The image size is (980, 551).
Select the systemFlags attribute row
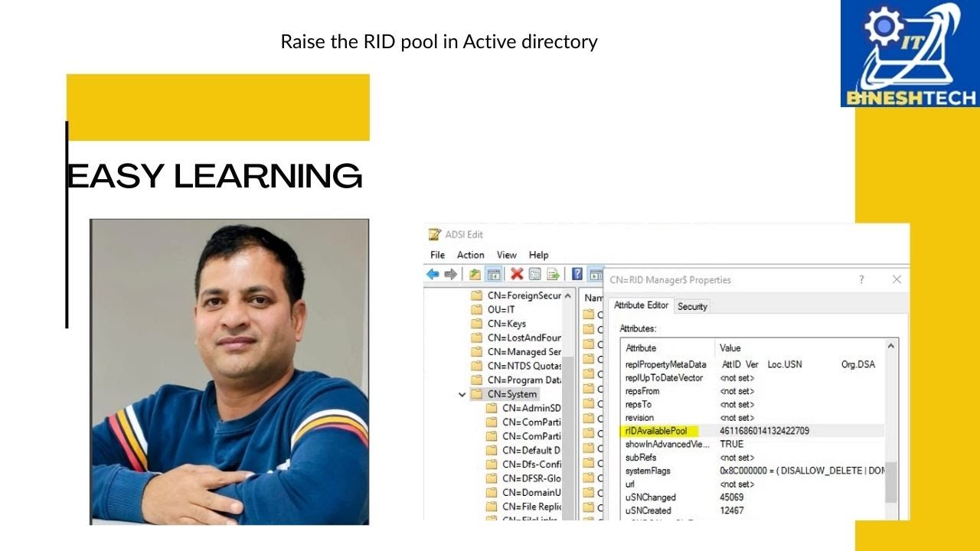753,471
